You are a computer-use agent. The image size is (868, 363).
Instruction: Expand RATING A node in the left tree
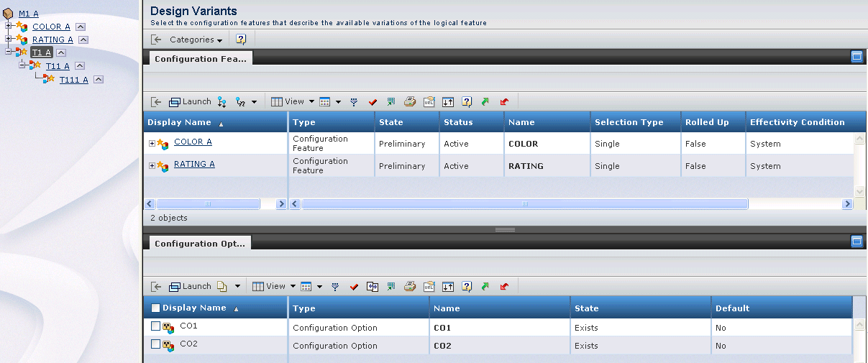9,40
